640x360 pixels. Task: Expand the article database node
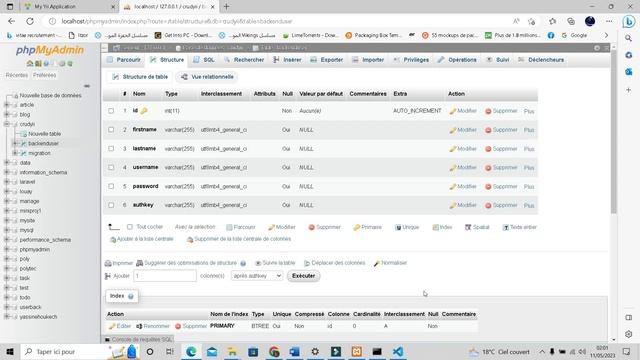click(7, 105)
